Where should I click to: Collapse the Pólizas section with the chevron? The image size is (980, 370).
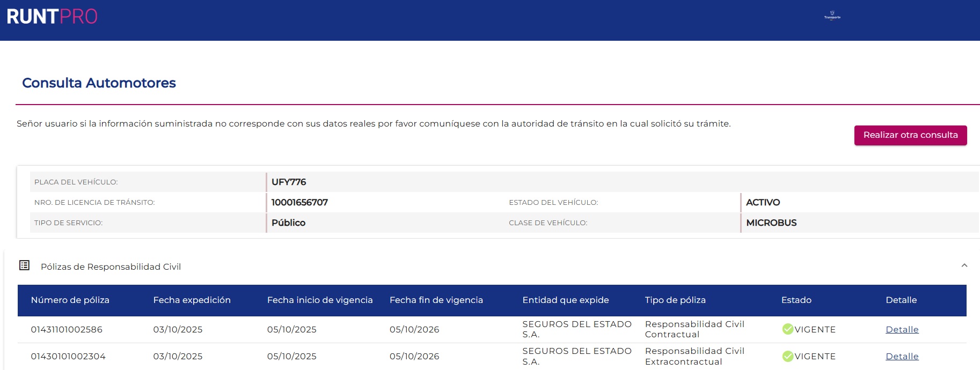coord(964,265)
